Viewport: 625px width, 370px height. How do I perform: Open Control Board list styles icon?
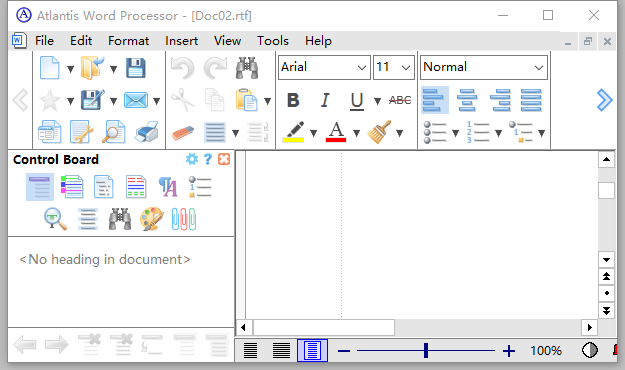(200, 187)
